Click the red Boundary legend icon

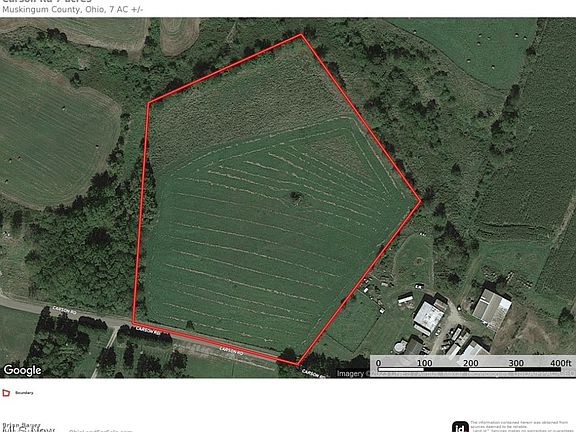point(6,393)
